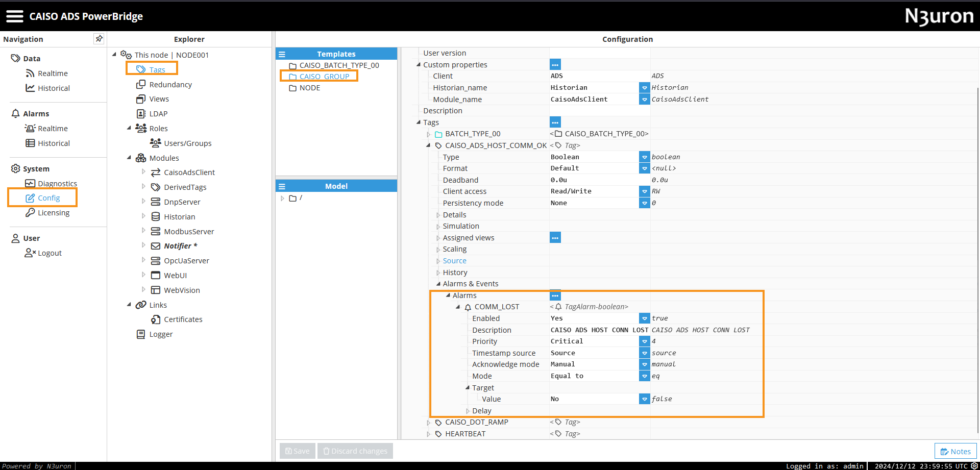Expand the Details section
This screenshot has height=470, width=980.
click(x=438, y=215)
